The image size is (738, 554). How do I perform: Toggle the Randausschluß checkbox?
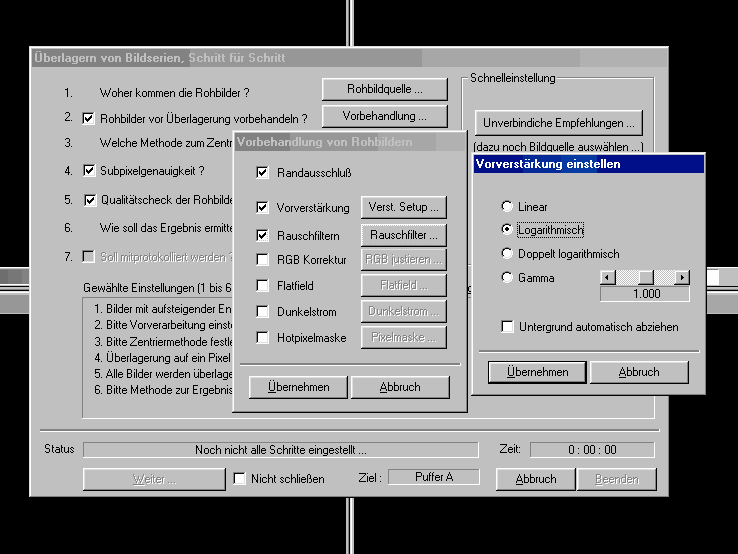(x=263, y=173)
